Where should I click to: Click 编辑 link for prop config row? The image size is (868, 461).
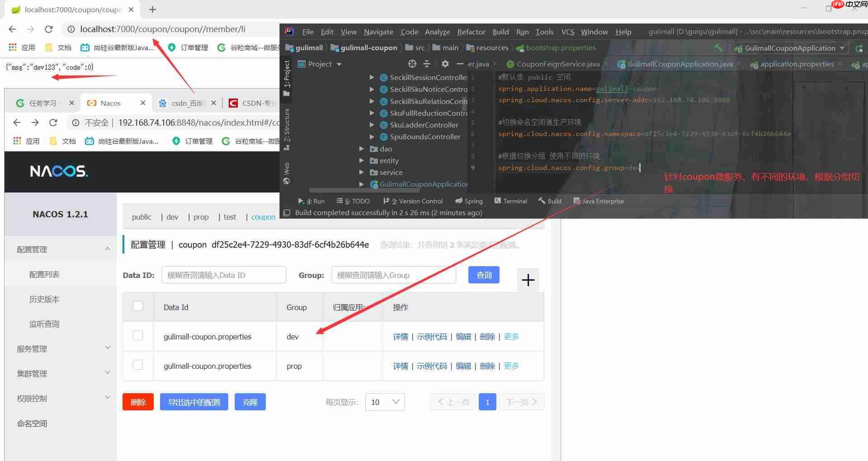(x=463, y=366)
